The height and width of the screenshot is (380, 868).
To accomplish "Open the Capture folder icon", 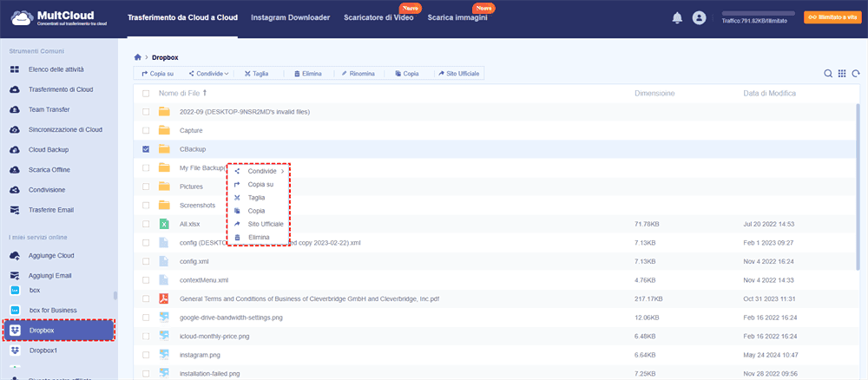I will tap(164, 130).
